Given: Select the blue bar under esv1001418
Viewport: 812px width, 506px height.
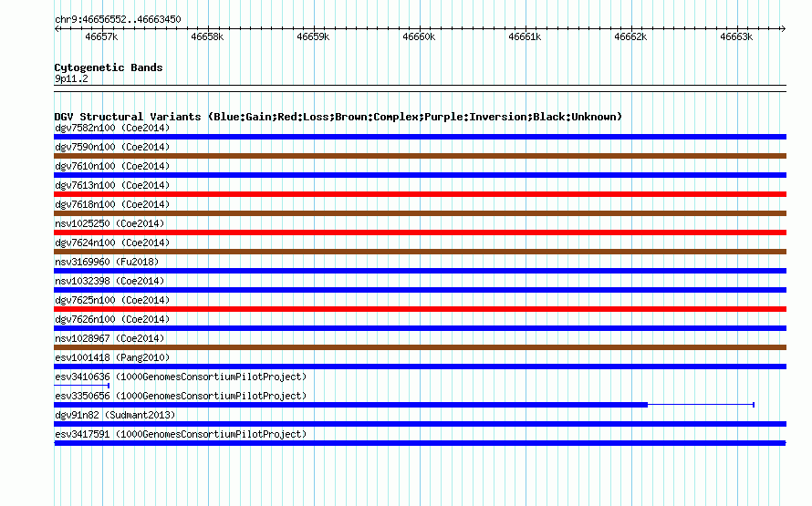Looking at the screenshot, I should [x=420, y=367].
